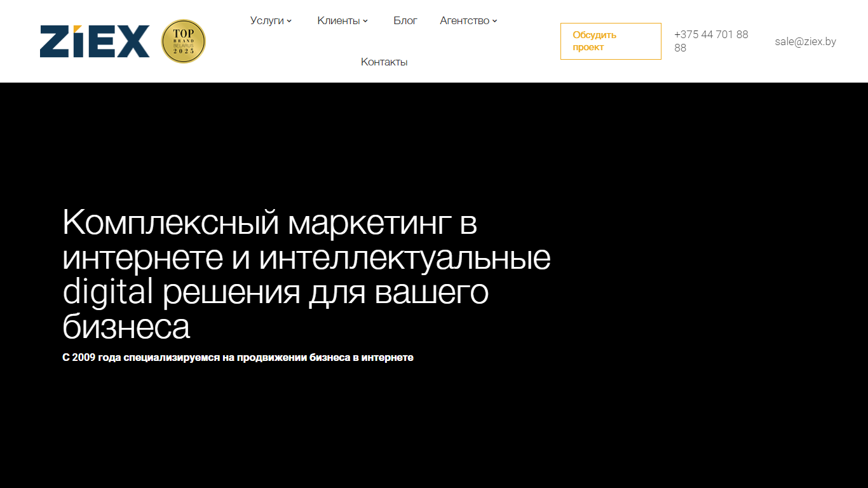Open the Клиенты menu
This screenshot has width=868, height=488.
339,20
